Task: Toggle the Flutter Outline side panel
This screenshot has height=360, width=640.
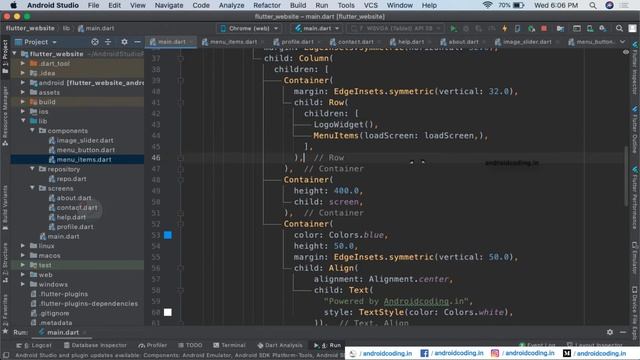Action: coord(635,130)
